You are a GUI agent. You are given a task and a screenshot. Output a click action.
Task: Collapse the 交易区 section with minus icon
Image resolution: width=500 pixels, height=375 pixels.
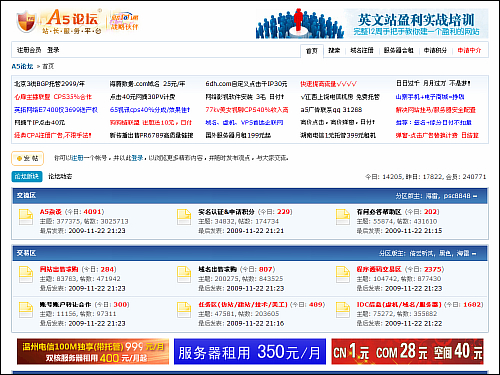click(474, 254)
